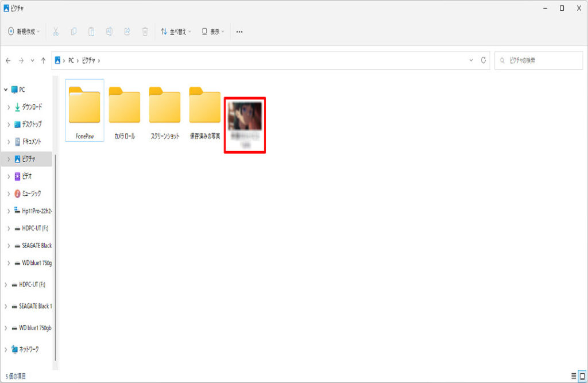Click the Copy icon in toolbar
Screen dimensions: 588x383
73,32
